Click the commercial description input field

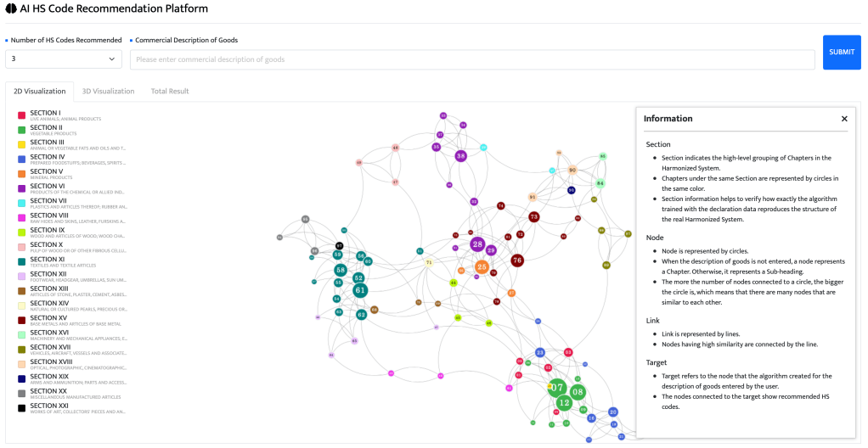pos(472,59)
